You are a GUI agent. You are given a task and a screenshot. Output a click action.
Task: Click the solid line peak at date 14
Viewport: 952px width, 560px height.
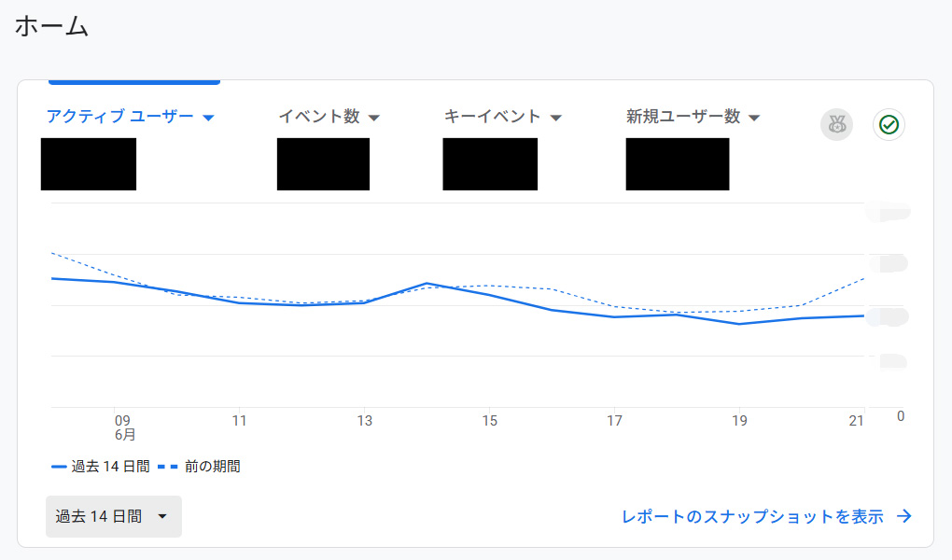(x=427, y=283)
